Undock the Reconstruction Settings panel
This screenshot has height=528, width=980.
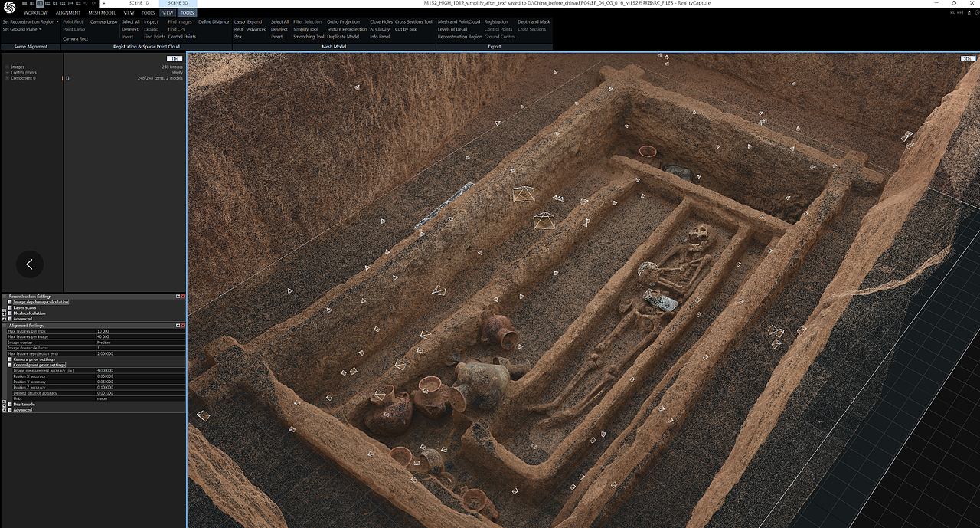coord(178,296)
